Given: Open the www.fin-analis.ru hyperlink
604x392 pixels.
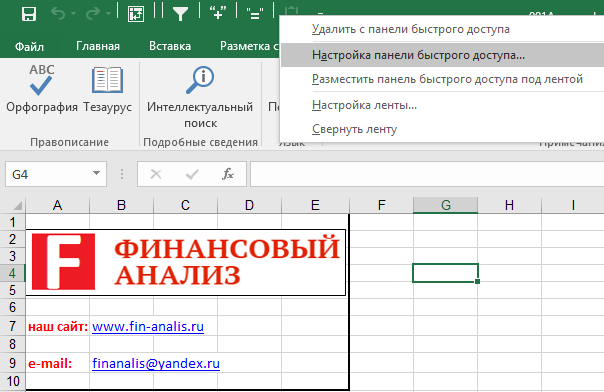Looking at the screenshot, I should [x=148, y=327].
